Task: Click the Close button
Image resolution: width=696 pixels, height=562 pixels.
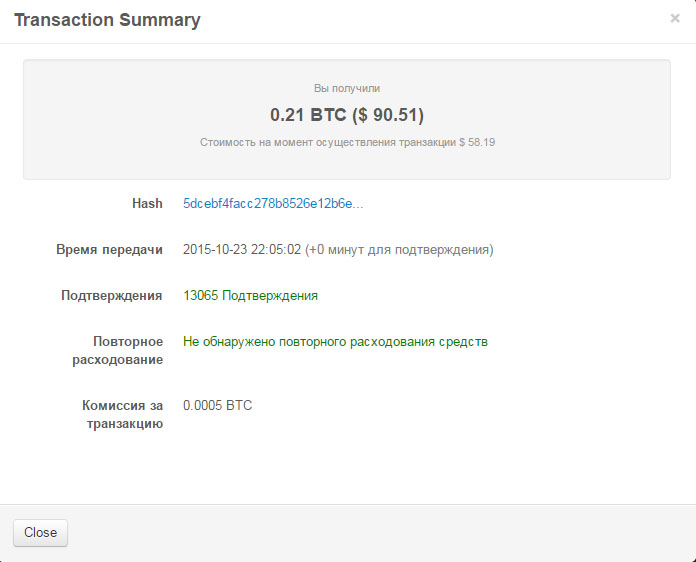Action: pos(40,533)
